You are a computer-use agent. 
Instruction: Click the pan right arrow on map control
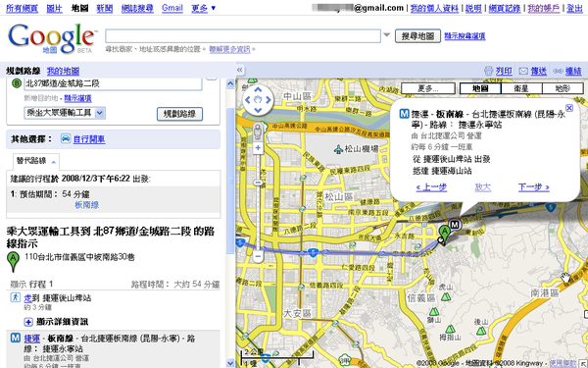(x=269, y=100)
